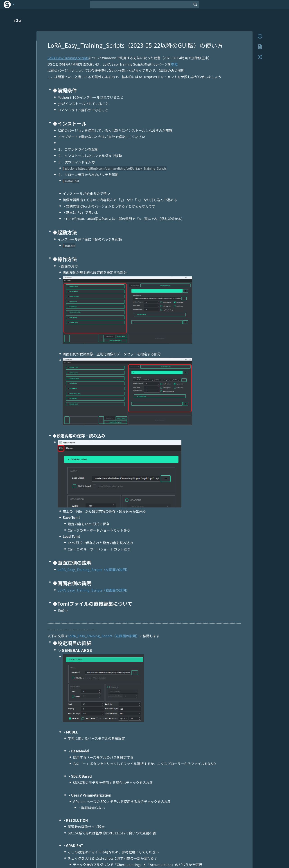Click the magnifier search icon
This screenshot has width=289, height=868.
[195, 4]
